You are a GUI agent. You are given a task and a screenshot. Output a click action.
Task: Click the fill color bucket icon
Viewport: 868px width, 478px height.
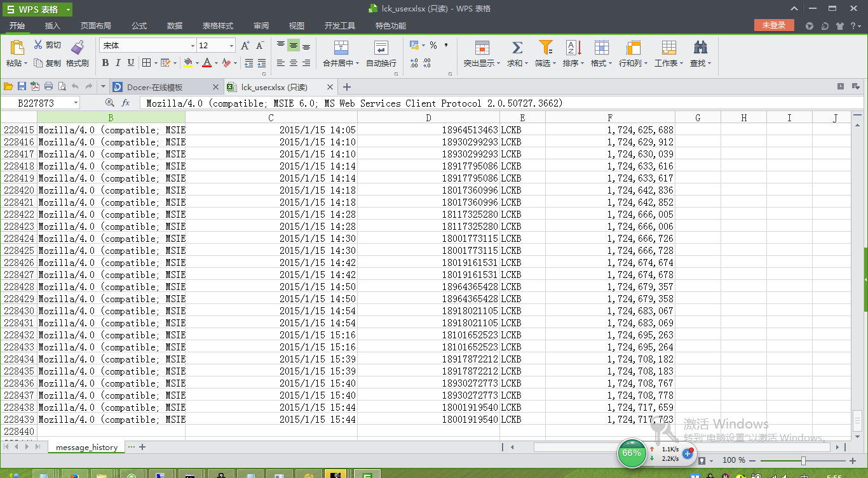(187, 62)
